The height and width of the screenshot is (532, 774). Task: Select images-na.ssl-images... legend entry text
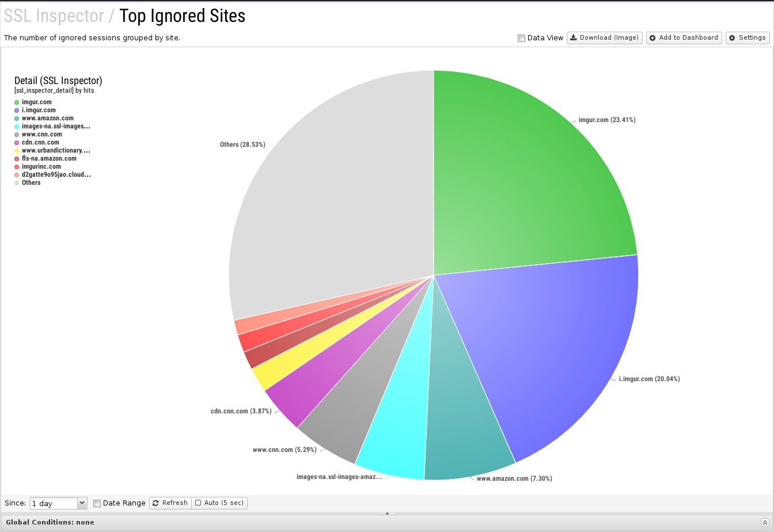pyautogui.click(x=56, y=126)
